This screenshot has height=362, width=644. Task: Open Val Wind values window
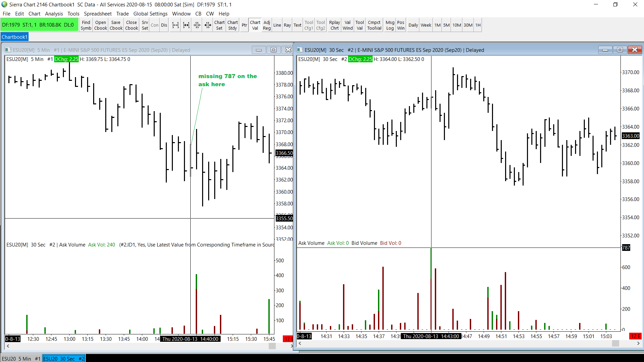pos(348,25)
